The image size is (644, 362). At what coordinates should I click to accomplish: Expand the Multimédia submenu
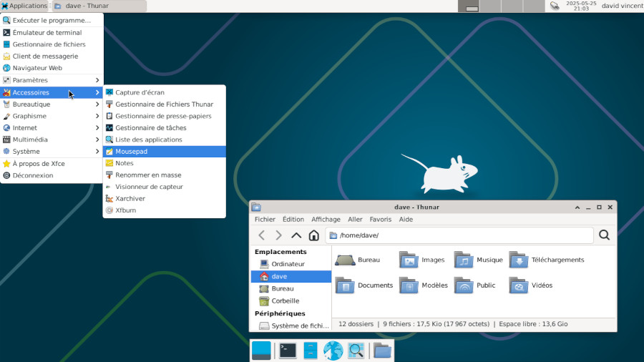point(52,140)
